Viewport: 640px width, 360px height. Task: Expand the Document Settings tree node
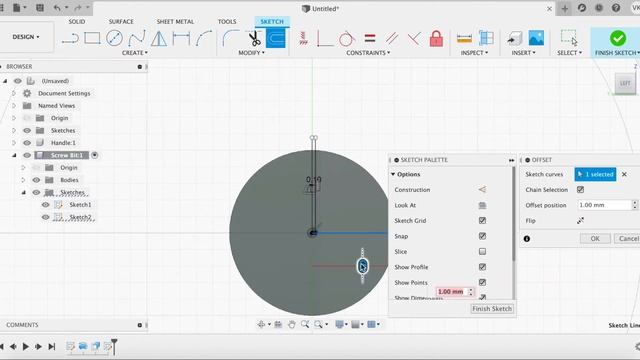tap(13, 93)
